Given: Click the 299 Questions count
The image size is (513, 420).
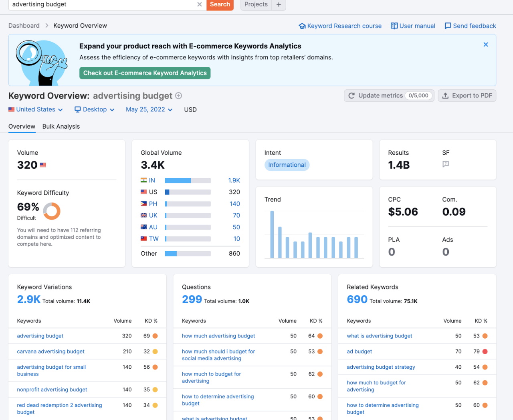Looking at the screenshot, I should click(192, 299).
